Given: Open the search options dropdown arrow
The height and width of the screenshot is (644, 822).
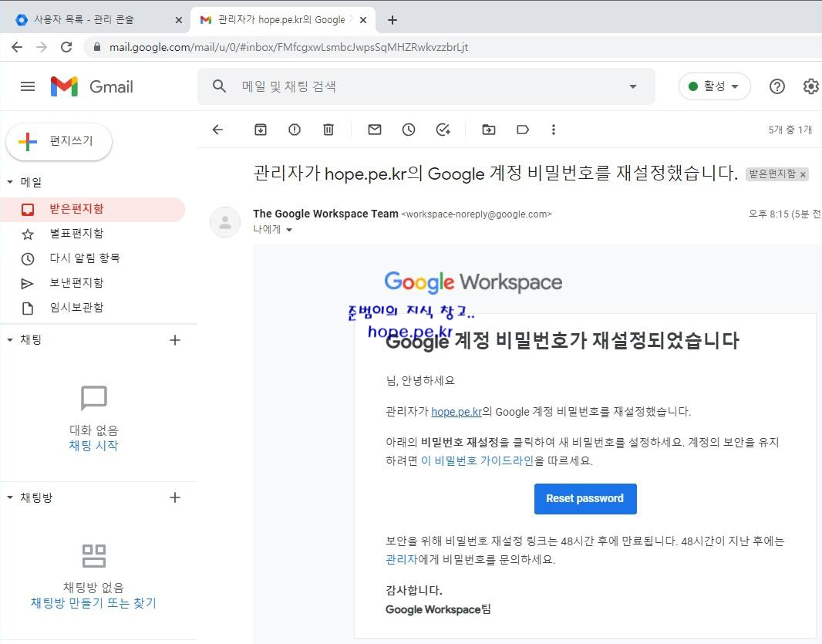Looking at the screenshot, I should [633, 86].
